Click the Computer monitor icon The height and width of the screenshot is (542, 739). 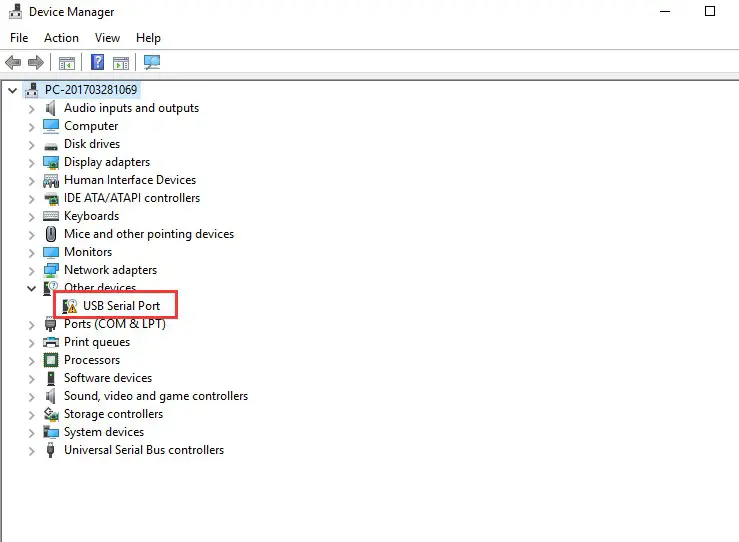pos(51,126)
